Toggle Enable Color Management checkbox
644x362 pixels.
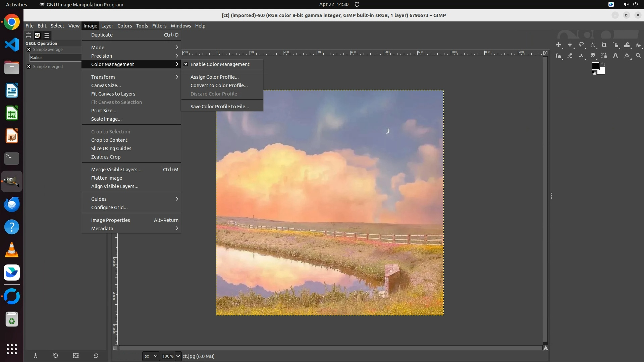pyautogui.click(x=185, y=64)
